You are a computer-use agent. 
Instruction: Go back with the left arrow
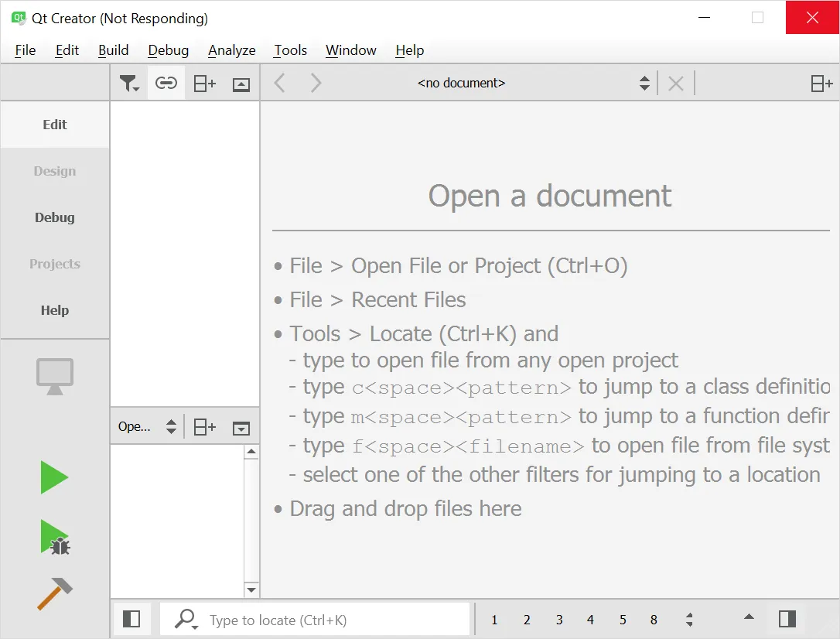[279, 83]
